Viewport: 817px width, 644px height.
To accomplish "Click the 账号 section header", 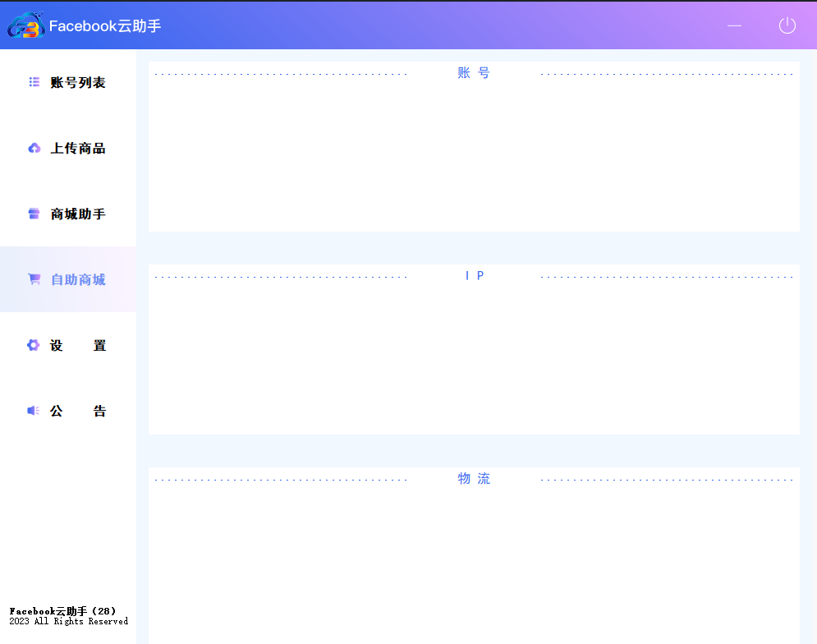I will tap(474, 73).
